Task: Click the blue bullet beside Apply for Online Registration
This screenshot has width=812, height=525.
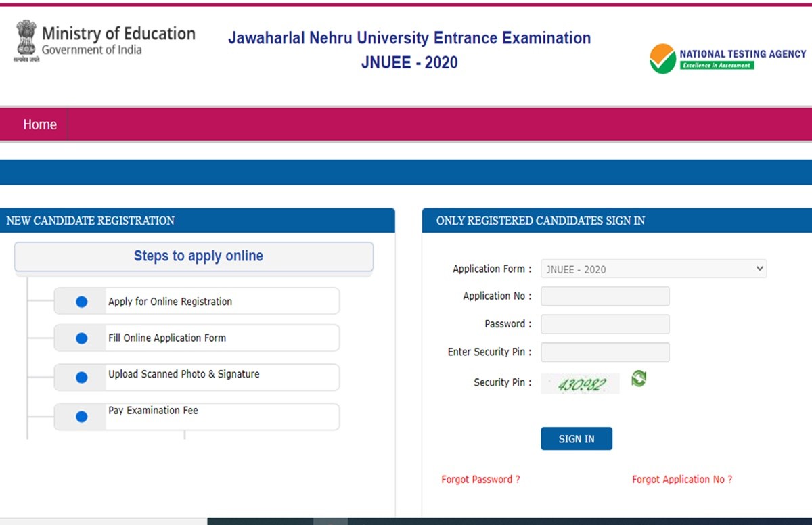Action: pyautogui.click(x=82, y=302)
